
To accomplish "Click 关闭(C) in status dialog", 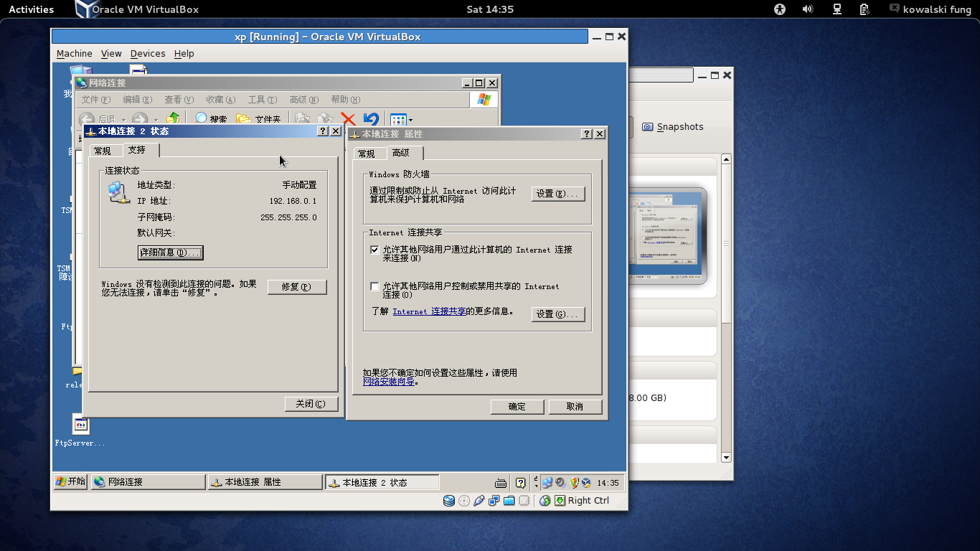I will (x=311, y=404).
